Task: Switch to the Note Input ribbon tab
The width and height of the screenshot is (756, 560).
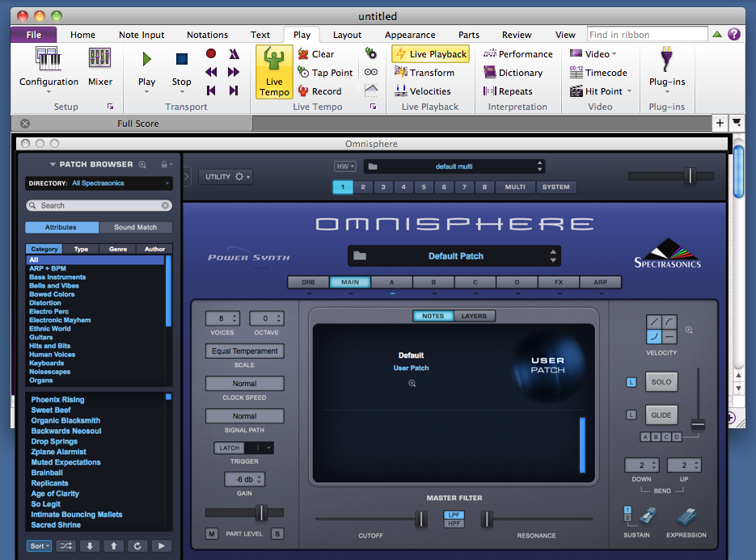Action: (141, 35)
